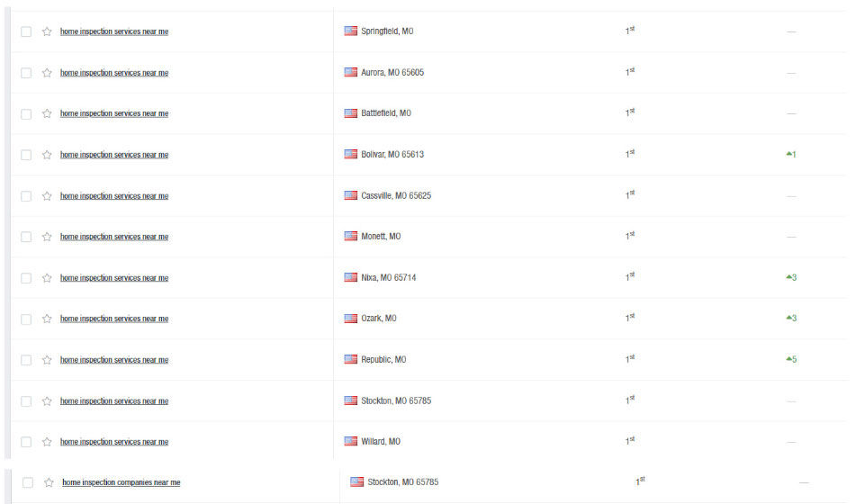Star the Nixa, MO 65714 keyword

click(47, 278)
